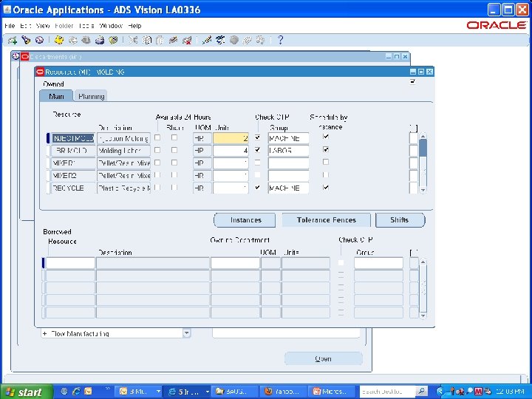Click the Print toolbar icon
This screenshot has width=532, height=399.
[100, 41]
